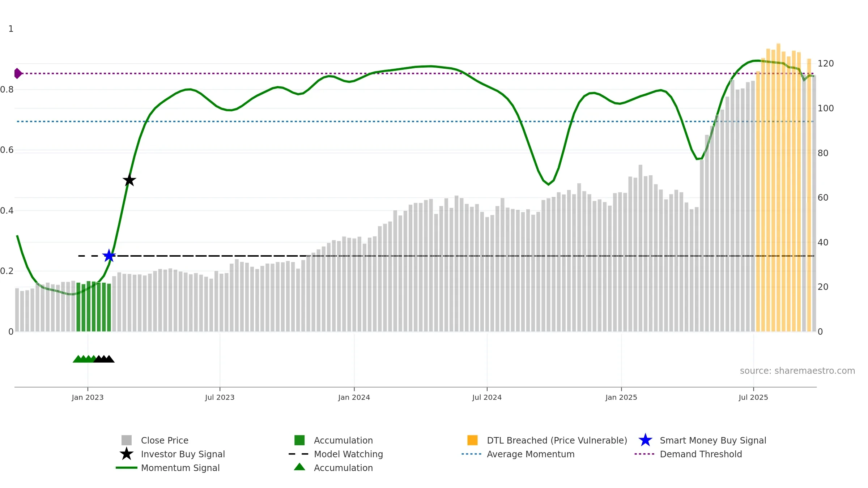Click Jan 2025 axis label

621,398
